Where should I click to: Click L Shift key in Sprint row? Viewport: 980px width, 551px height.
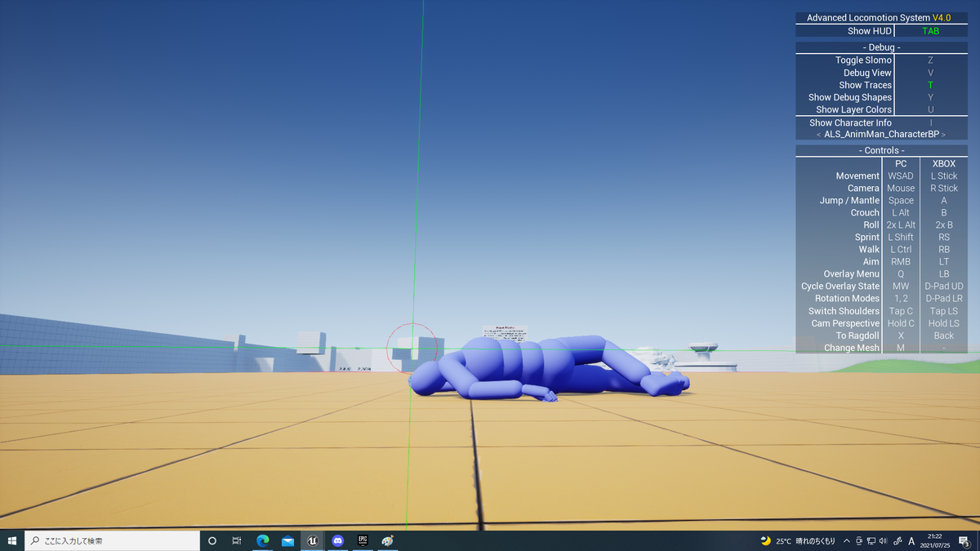[x=901, y=237]
